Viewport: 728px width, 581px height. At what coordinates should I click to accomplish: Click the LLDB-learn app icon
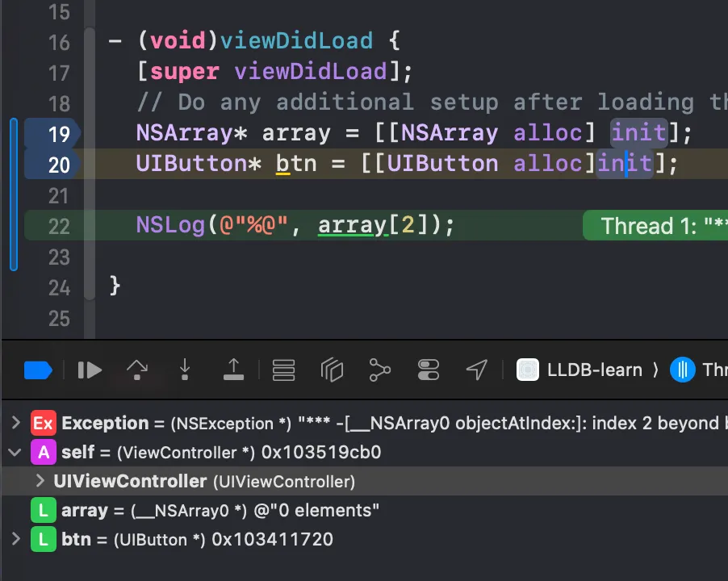(x=528, y=370)
